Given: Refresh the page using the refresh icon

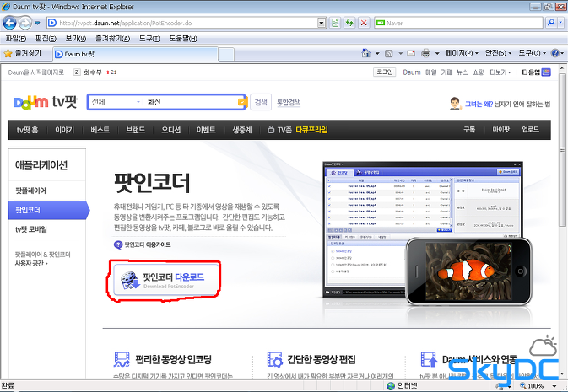Looking at the screenshot, I should [x=349, y=23].
